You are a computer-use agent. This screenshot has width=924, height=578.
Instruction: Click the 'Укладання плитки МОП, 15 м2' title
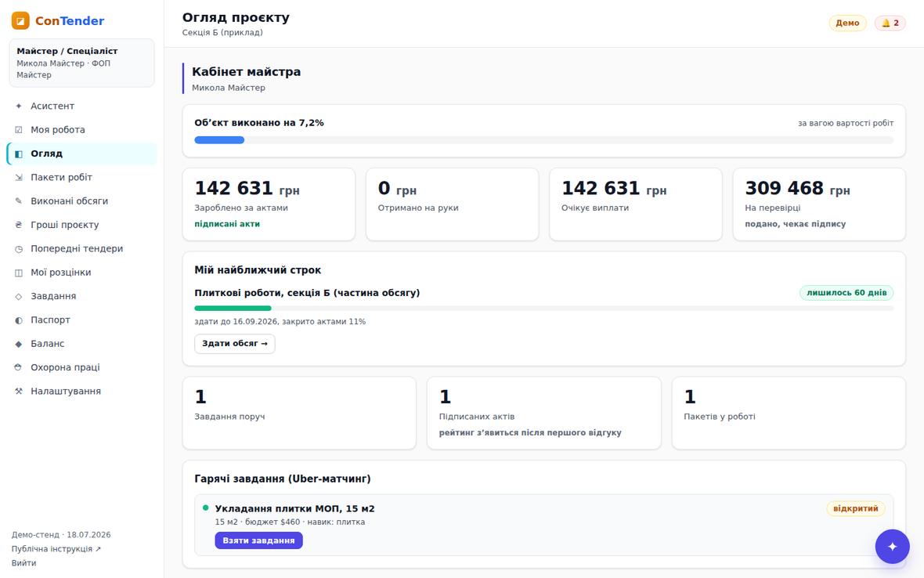[x=294, y=508]
